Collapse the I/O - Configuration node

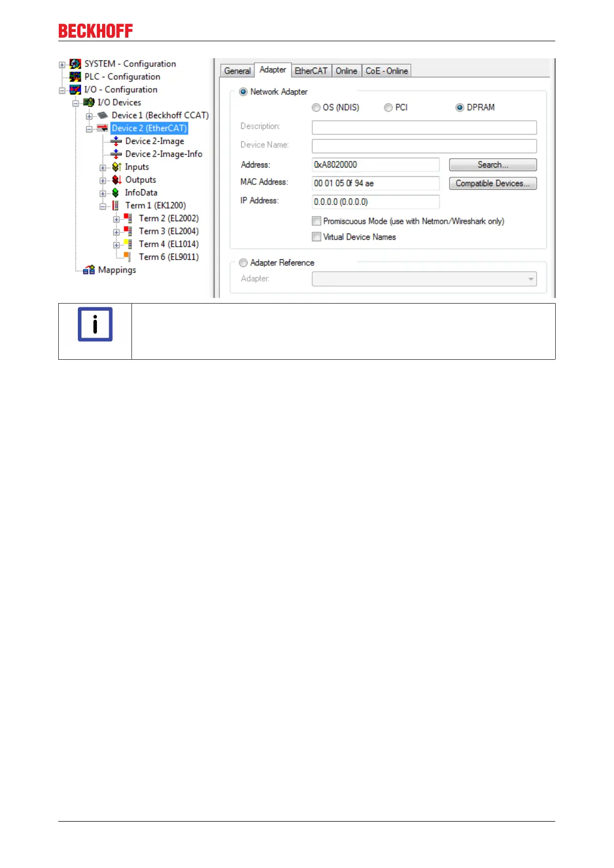pyautogui.click(x=62, y=91)
